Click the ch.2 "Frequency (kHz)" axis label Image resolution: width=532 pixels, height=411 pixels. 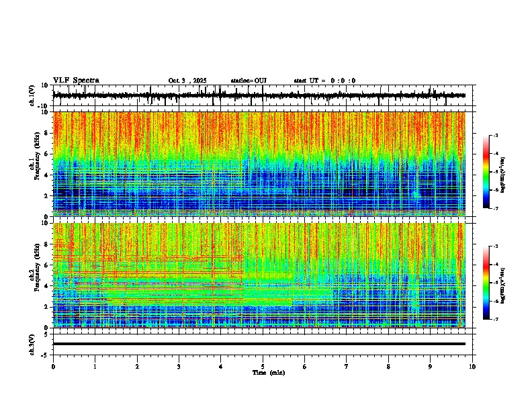point(37,267)
